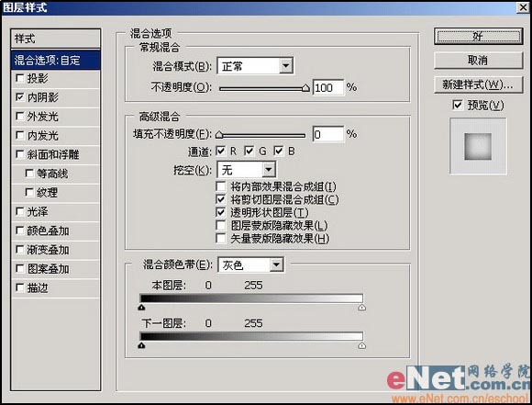Click the 好 OK button
The width and height of the screenshot is (532, 405).
pyautogui.click(x=478, y=36)
